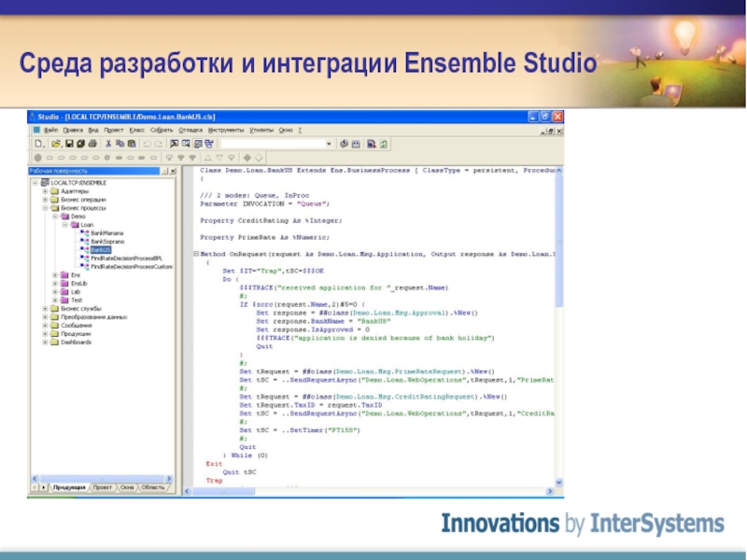Open the Файл menu
This screenshot has height=560, width=747.
(49, 130)
